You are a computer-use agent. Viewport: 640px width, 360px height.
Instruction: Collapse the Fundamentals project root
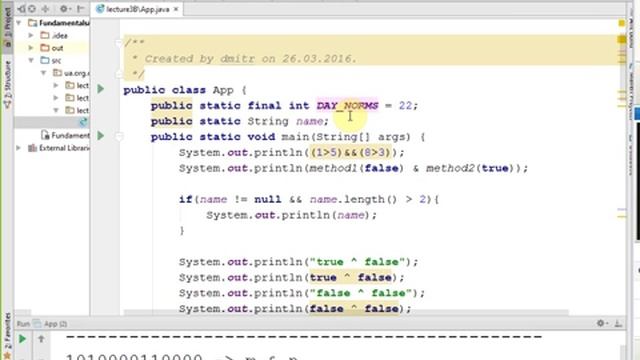[x=19, y=23]
